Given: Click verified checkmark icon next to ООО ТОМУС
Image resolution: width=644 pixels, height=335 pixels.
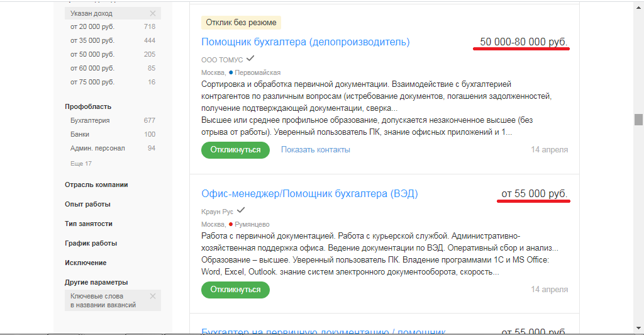Looking at the screenshot, I should pos(250,59).
